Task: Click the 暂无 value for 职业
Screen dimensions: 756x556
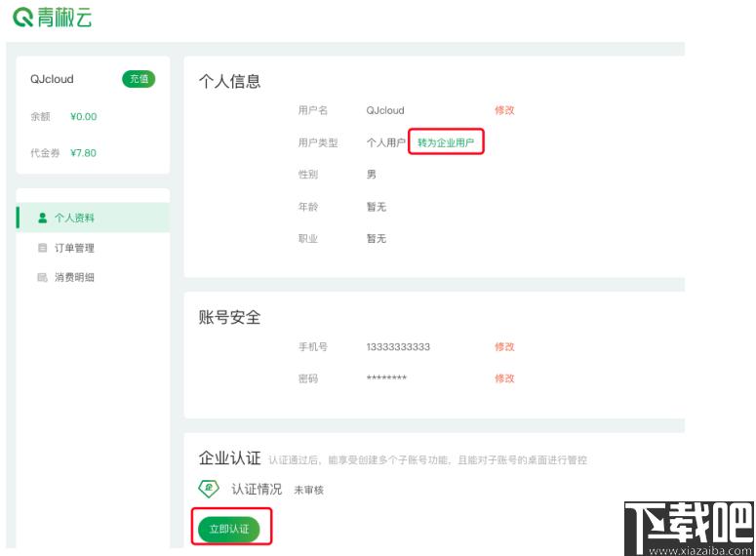Action: 377,239
